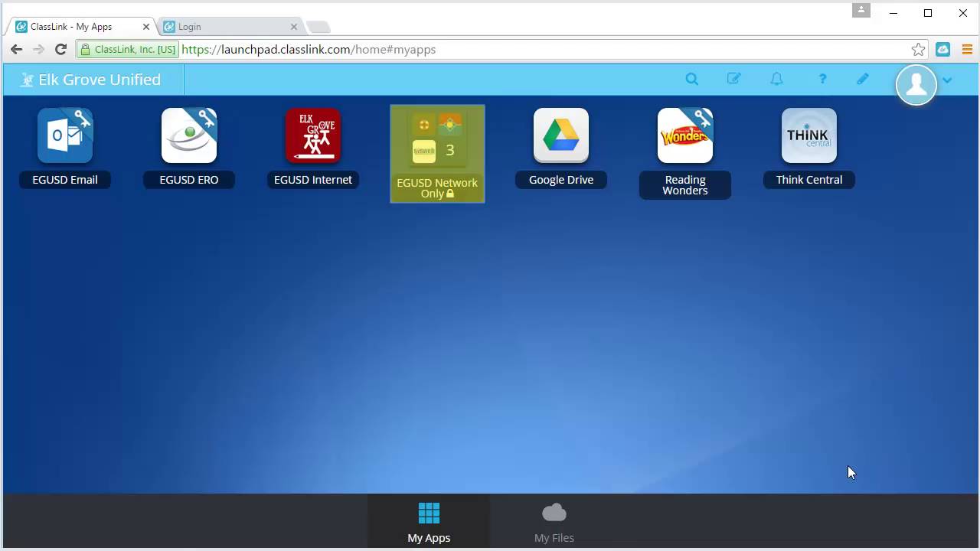
Task: Click the Think Central label
Action: (x=809, y=180)
